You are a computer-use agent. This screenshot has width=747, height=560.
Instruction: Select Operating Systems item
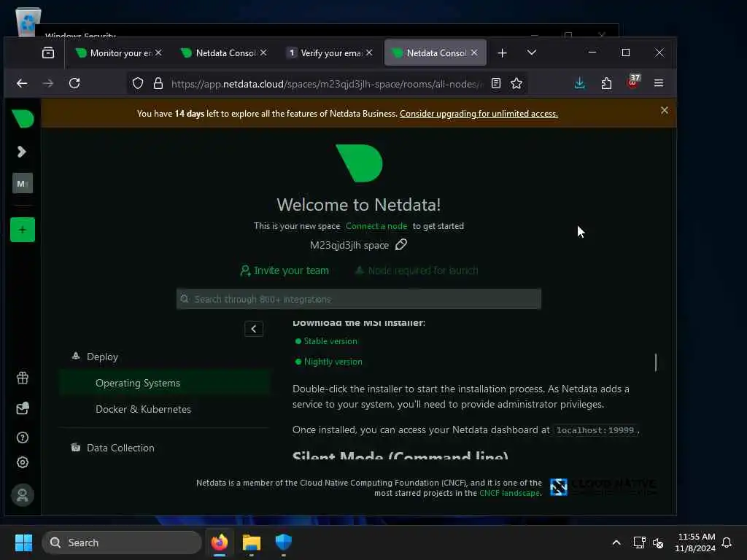click(x=166, y=383)
